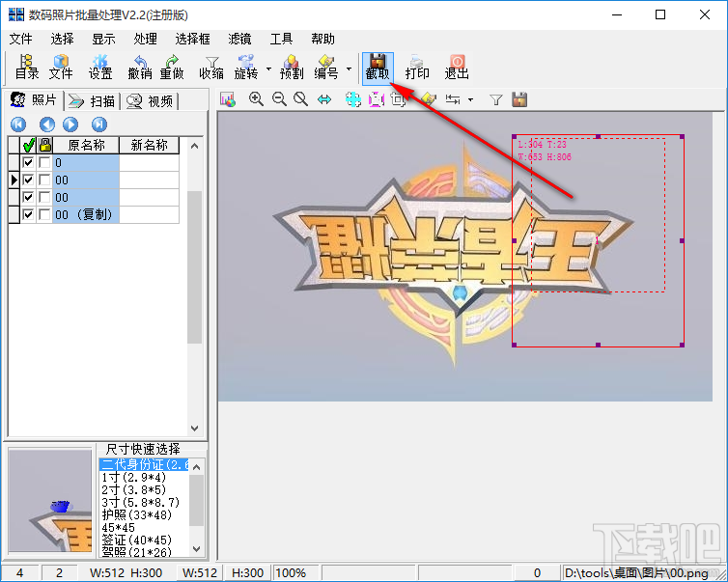
Task: Toggle lock checkbox for 00 (复制) row
Action: (x=44, y=214)
